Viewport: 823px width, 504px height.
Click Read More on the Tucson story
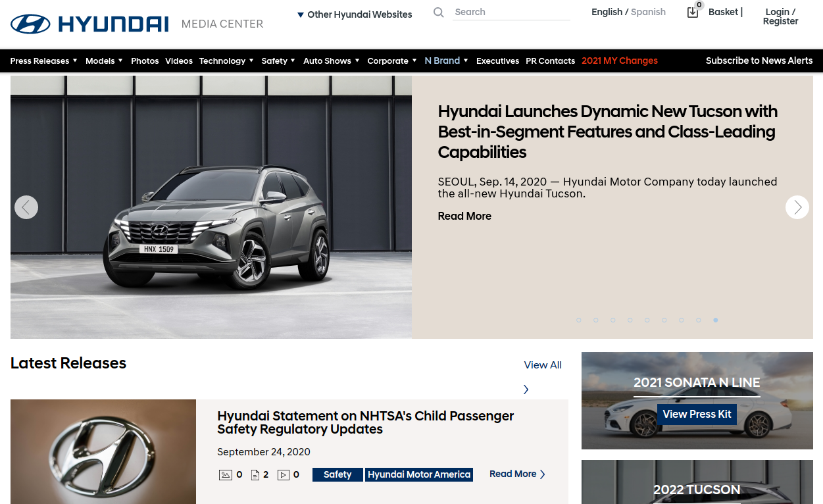(464, 216)
